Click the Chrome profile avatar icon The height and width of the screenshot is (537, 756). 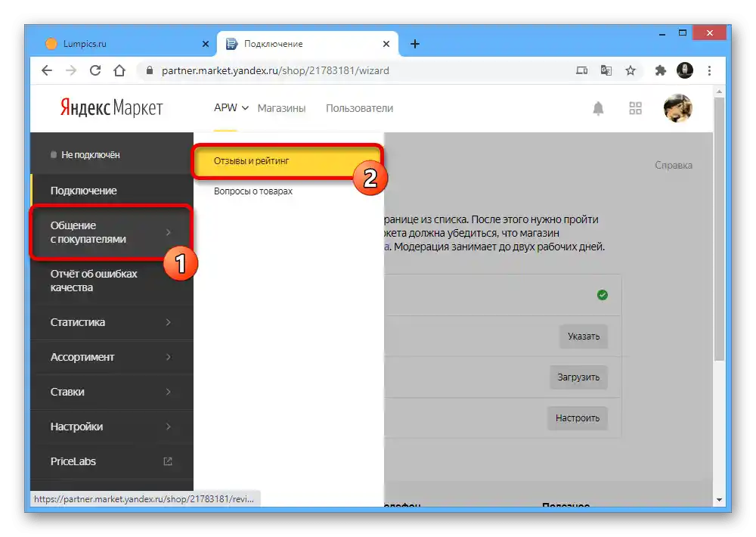click(685, 70)
